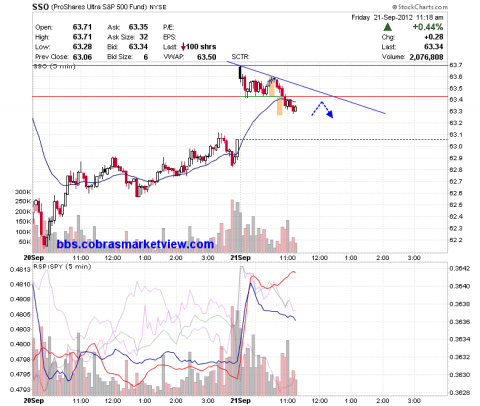Click "20Sep" date label under RSP:SPY panel

point(34,400)
